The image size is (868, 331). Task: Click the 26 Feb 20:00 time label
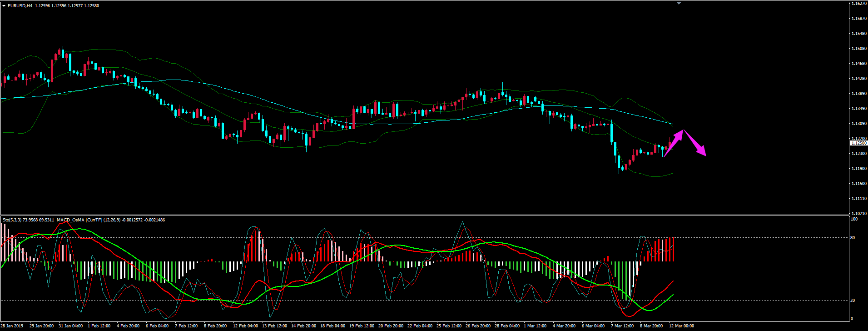[x=478, y=326]
